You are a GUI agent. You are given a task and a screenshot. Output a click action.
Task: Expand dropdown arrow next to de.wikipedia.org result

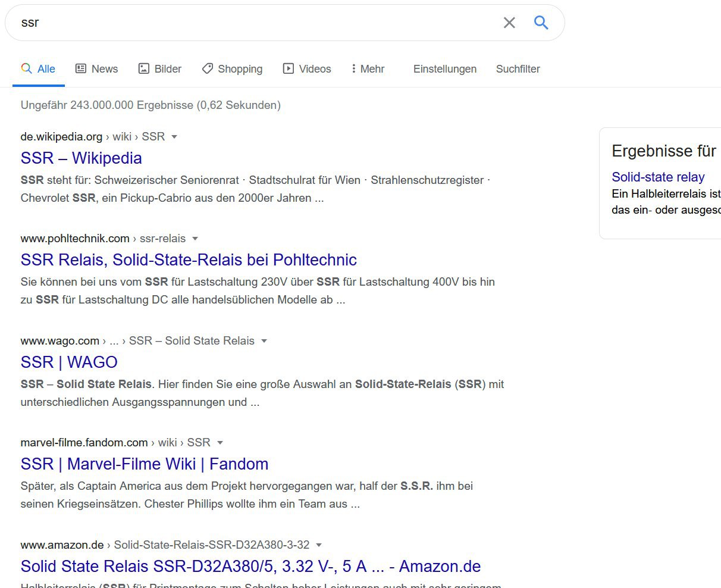(x=174, y=137)
